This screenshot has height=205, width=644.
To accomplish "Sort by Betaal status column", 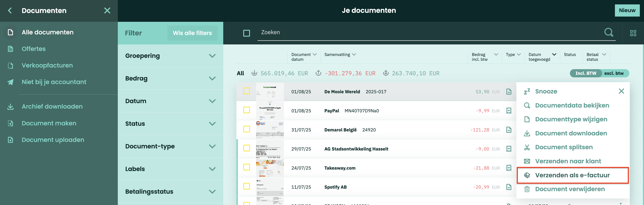I will pos(596,57).
